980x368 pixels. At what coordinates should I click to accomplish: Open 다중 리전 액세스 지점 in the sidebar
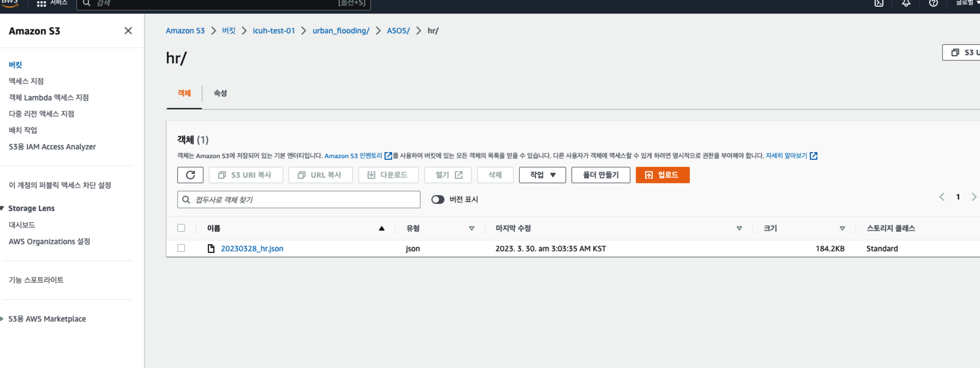tap(41, 113)
